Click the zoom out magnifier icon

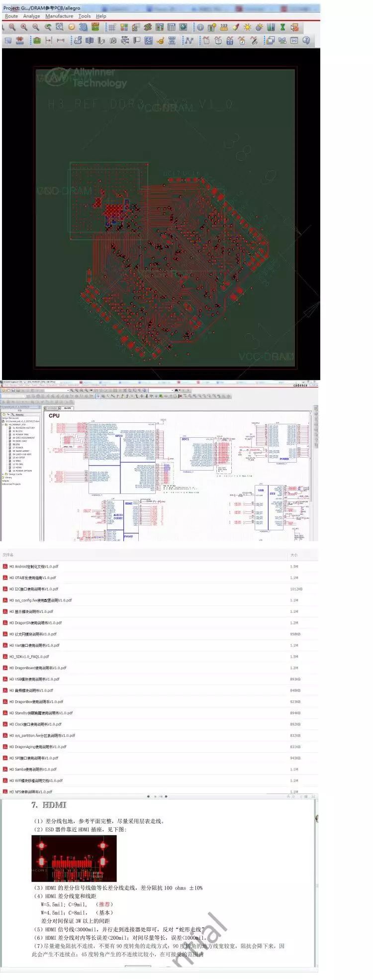pos(36,27)
